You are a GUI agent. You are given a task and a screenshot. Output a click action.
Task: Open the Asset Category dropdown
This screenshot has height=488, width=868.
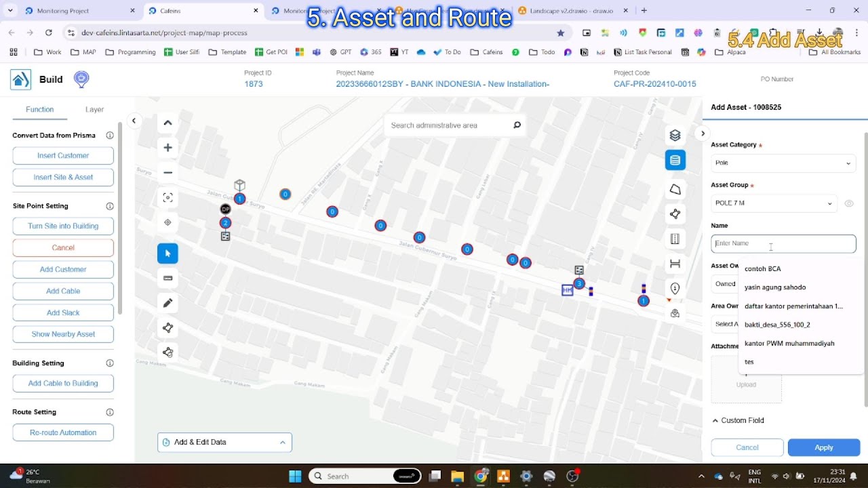[x=783, y=163]
